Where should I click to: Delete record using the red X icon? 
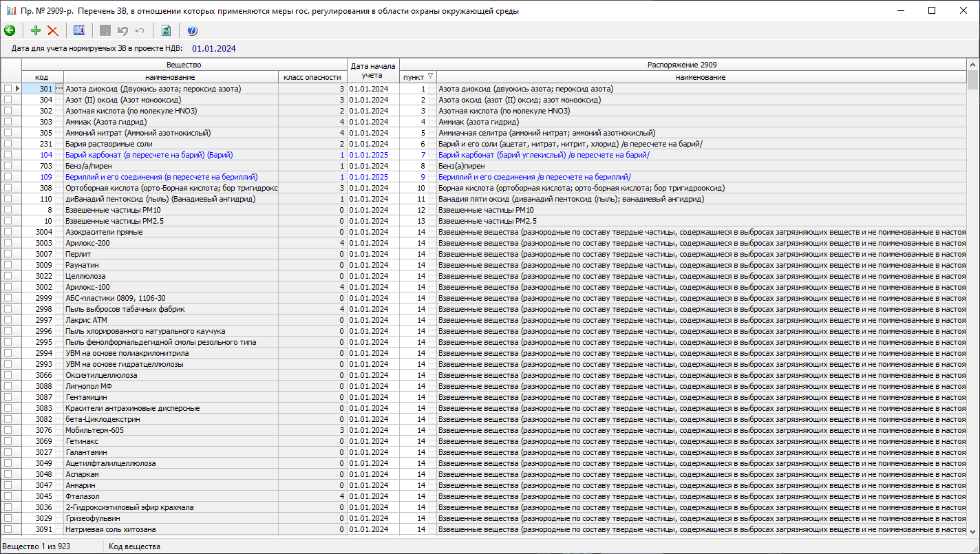tap(52, 30)
